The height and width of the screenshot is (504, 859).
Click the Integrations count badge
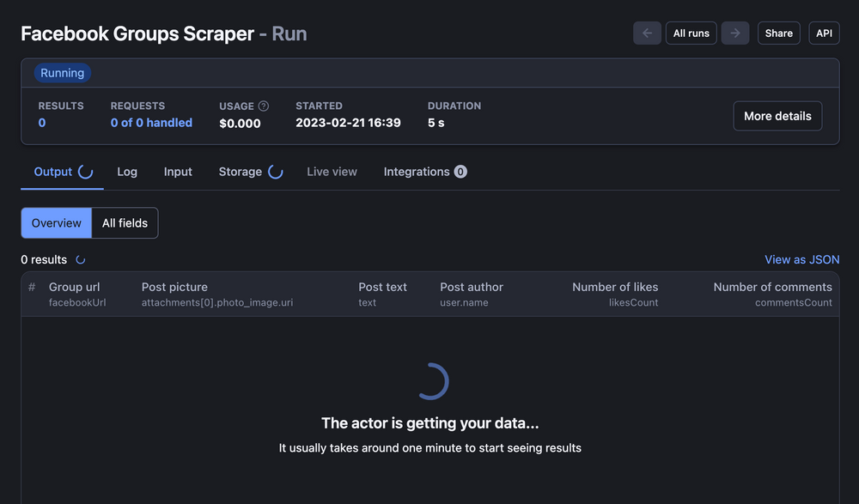[x=460, y=172]
